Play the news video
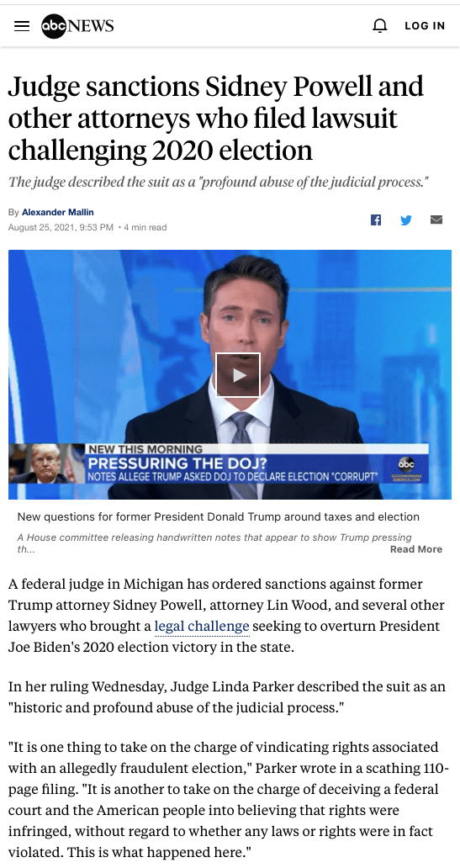 click(x=238, y=375)
